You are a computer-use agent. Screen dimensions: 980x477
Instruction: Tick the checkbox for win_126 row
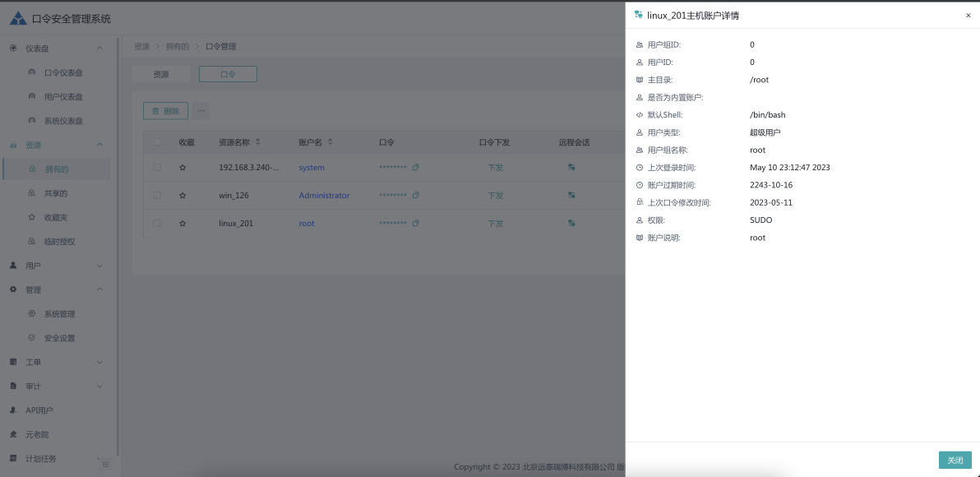click(x=157, y=196)
